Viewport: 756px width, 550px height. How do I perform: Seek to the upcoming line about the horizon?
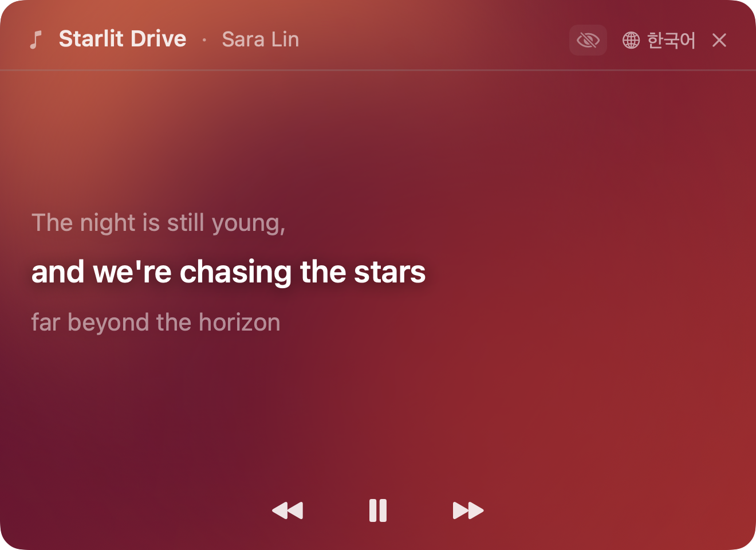(156, 322)
